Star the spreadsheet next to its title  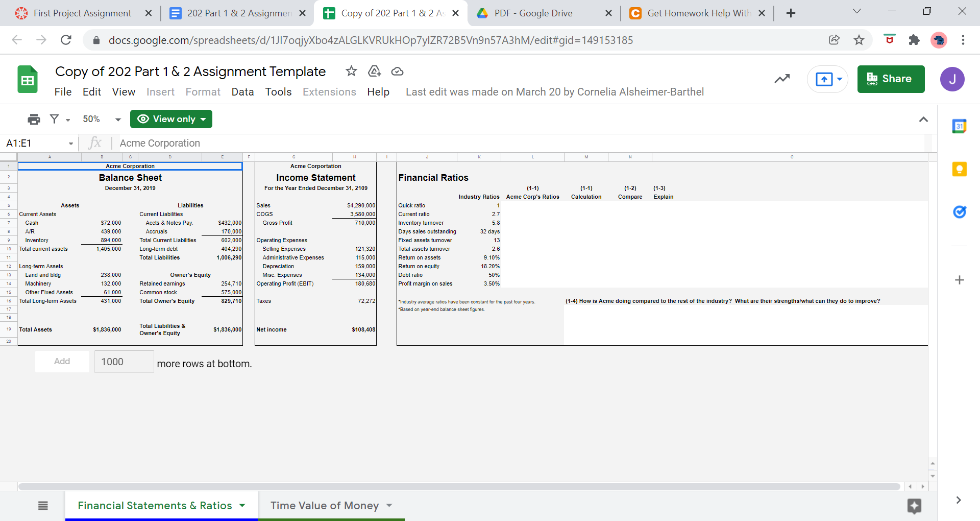click(x=351, y=72)
